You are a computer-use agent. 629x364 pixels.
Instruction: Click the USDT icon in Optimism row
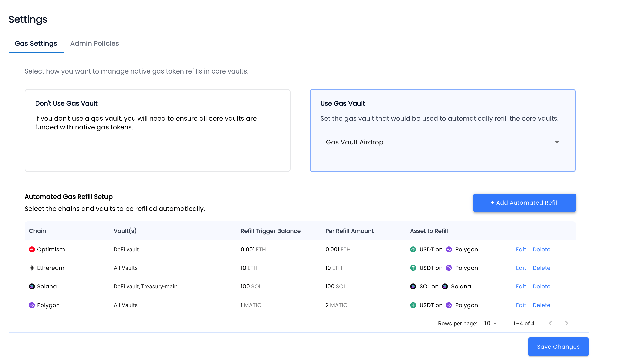(x=413, y=249)
